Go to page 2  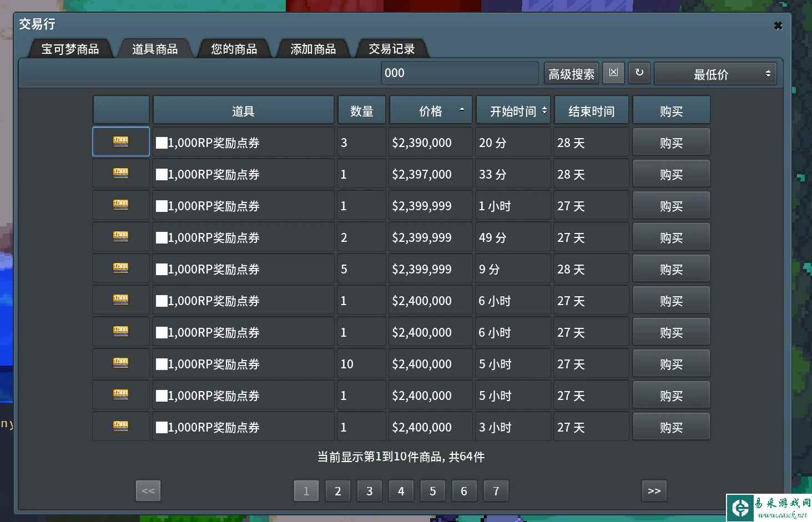(337, 491)
